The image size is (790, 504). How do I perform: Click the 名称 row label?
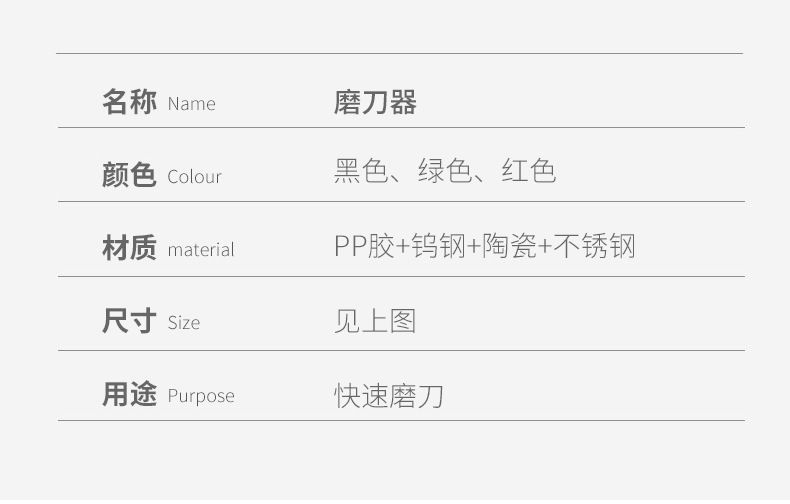click(x=129, y=102)
